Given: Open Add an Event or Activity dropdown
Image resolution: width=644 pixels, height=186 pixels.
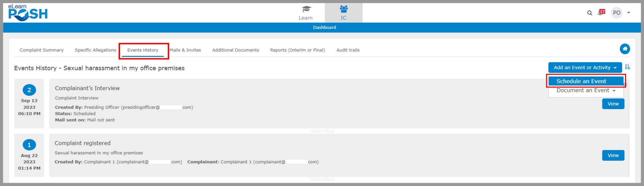Looking at the screenshot, I should (x=585, y=68).
